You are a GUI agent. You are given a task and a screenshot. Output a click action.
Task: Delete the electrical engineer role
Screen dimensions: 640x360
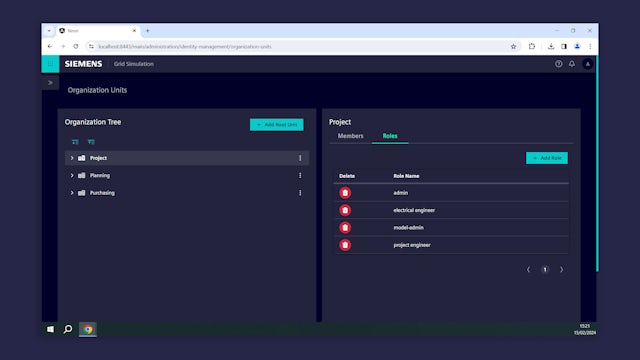coord(345,210)
